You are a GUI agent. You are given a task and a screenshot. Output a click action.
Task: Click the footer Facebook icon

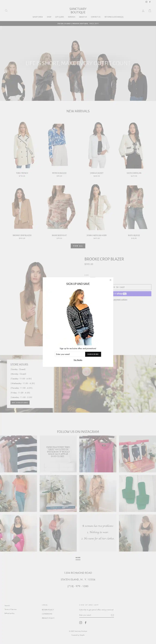[x=86, y=622]
